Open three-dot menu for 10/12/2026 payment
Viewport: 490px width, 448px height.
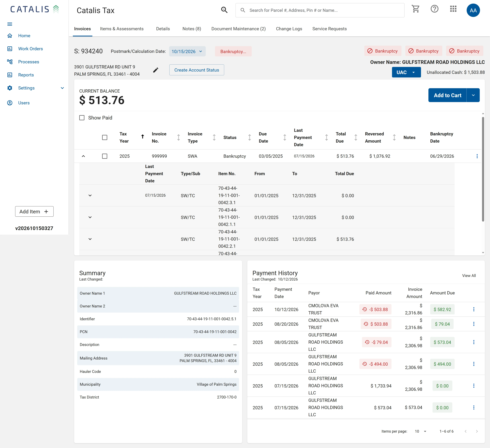click(x=473, y=309)
